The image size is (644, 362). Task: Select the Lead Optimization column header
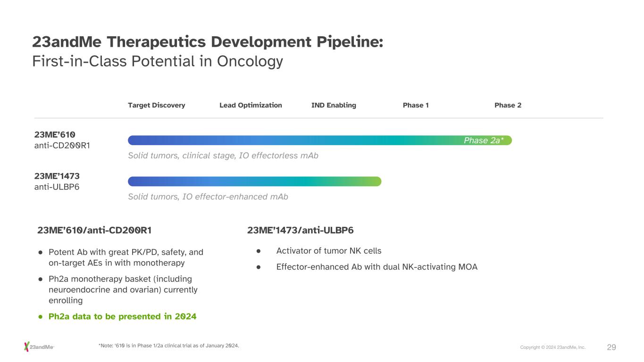coord(251,105)
